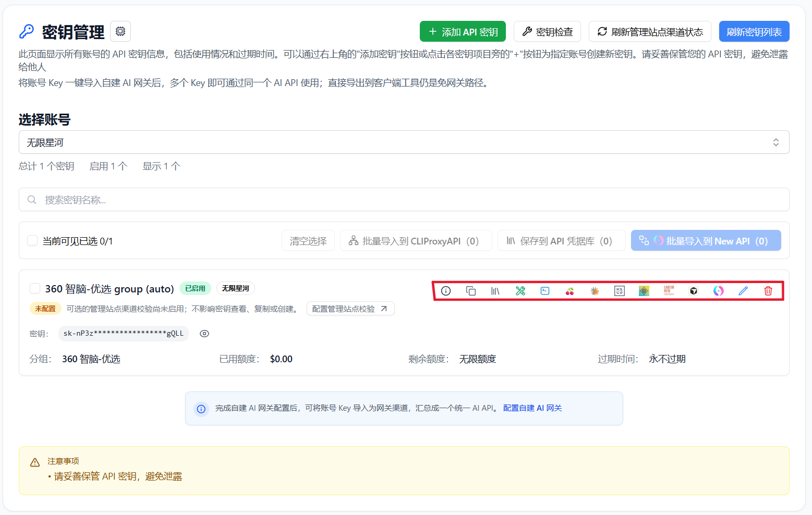Click the green wrench tools icon in key row
This screenshot has width=812, height=515.
point(520,291)
